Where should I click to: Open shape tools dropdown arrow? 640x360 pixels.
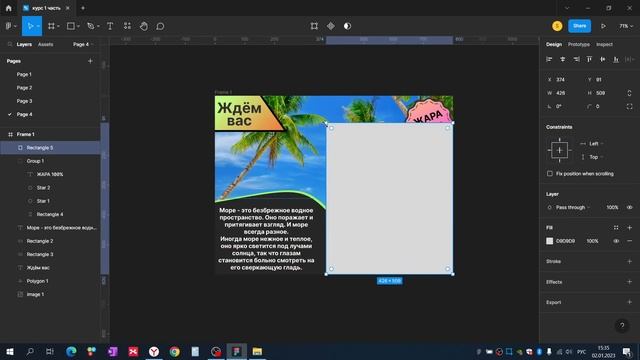[78, 26]
